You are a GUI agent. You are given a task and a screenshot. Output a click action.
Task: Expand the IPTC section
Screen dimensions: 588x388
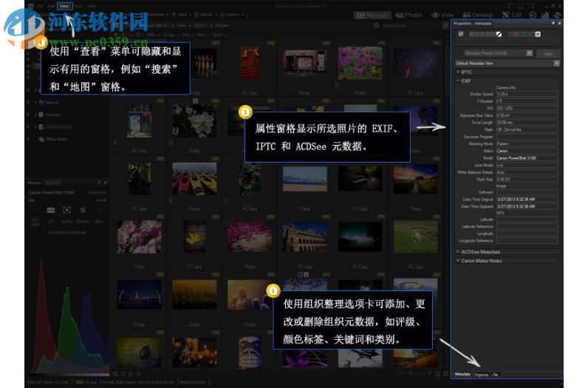click(457, 72)
